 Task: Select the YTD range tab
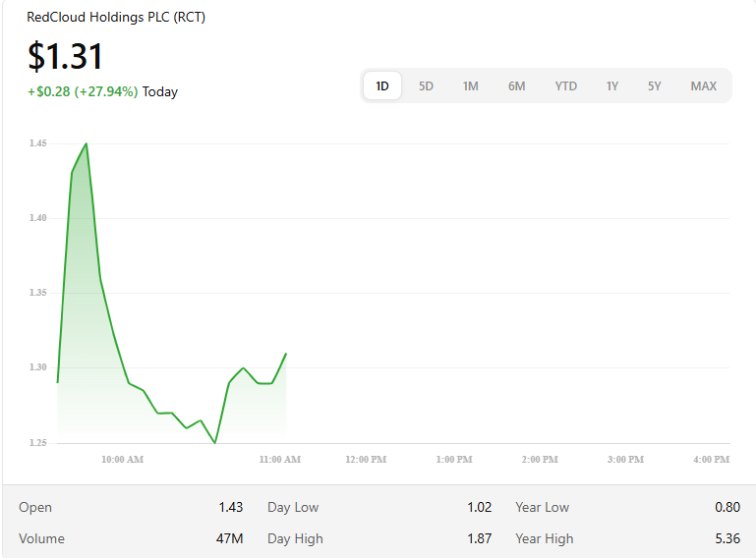(x=565, y=85)
